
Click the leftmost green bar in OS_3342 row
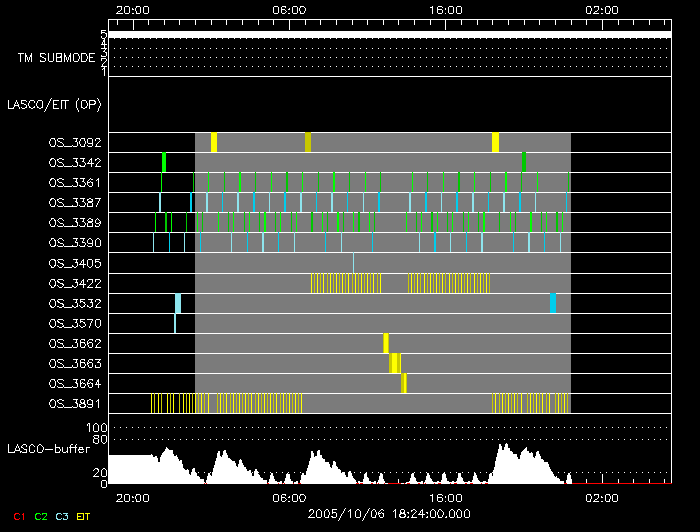164,162
